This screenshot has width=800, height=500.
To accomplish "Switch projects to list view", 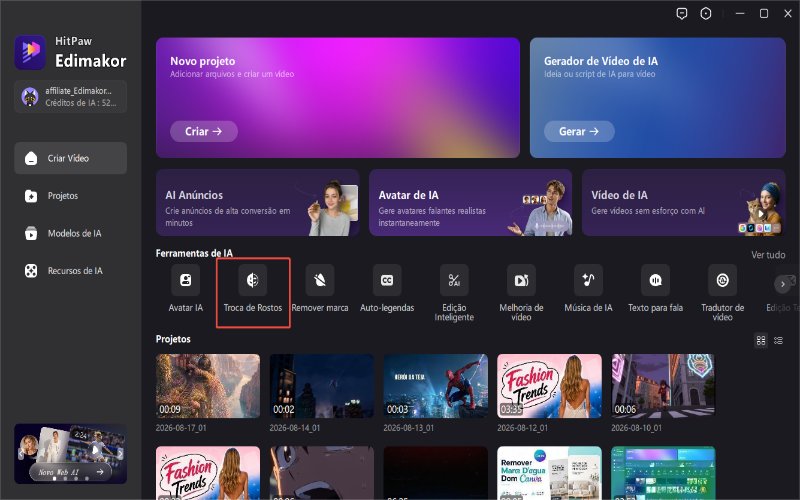I will 778,340.
